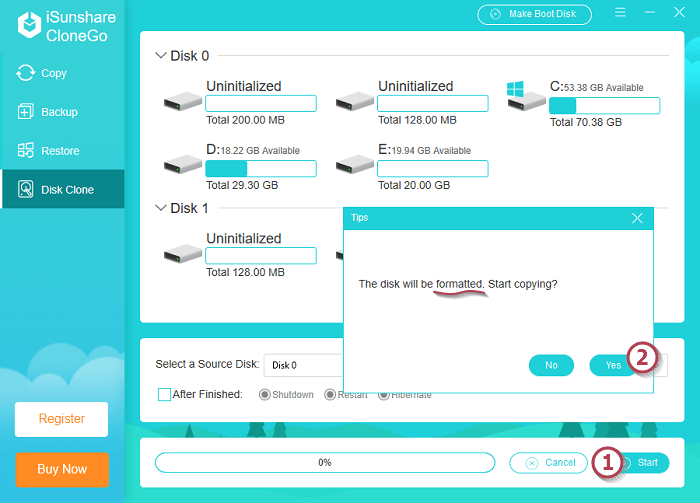Collapse the Disk 0 section

(x=161, y=56)
